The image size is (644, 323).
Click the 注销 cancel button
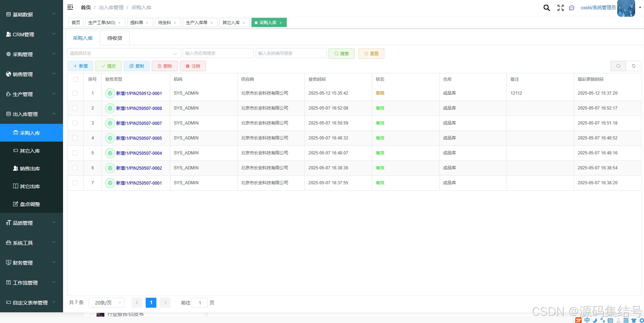coord(193,66)
